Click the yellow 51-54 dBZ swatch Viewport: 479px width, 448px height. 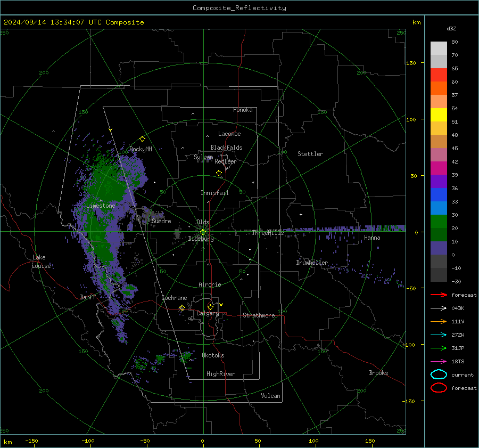(x=439, y=115)
